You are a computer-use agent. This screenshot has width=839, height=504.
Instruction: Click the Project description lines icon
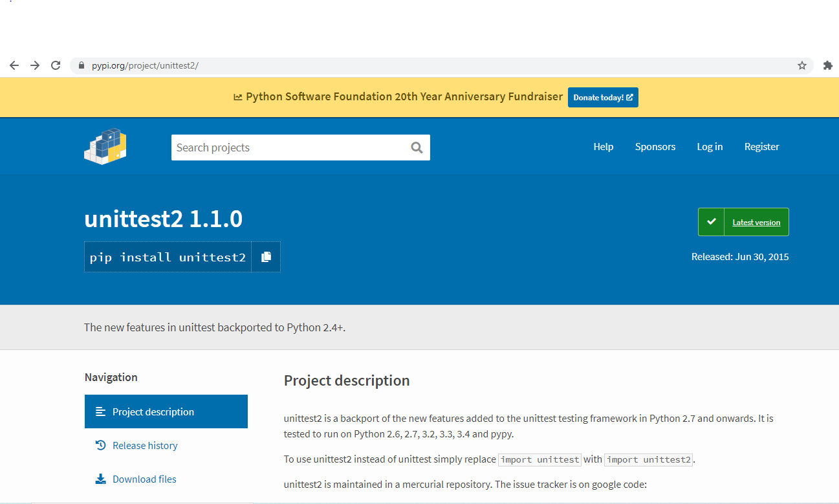(x=100, y=411)
